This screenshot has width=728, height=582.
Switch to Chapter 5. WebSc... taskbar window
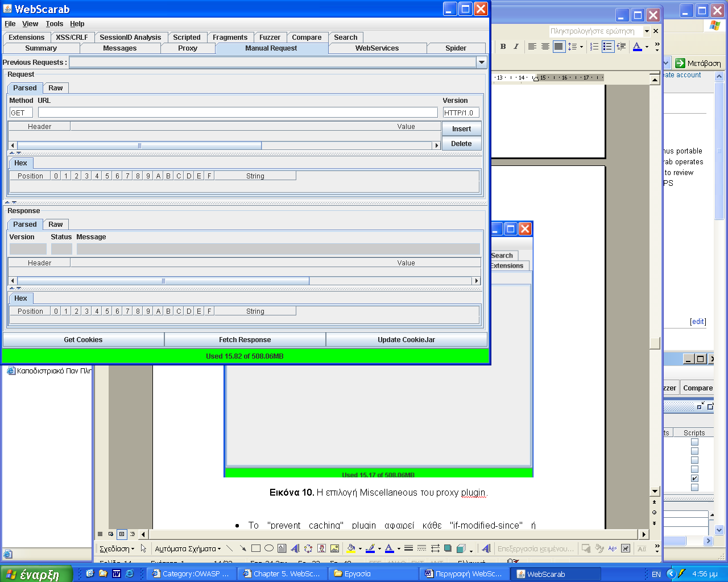[282, 574]
